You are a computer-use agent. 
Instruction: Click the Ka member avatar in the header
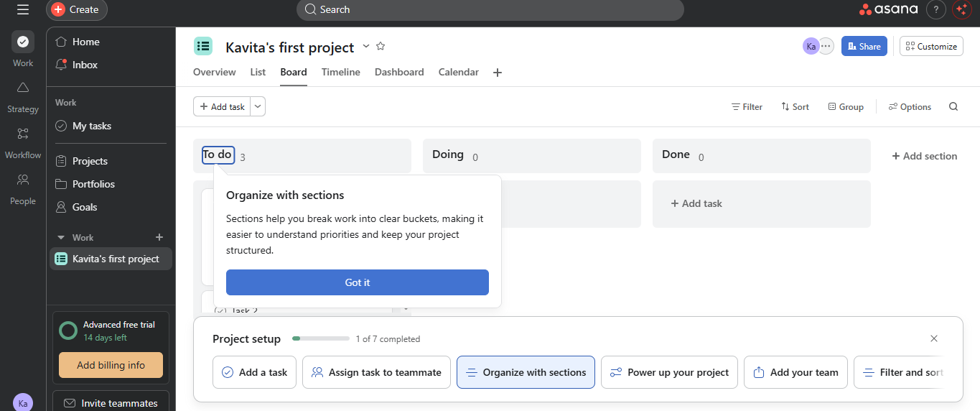pos(811,46)
